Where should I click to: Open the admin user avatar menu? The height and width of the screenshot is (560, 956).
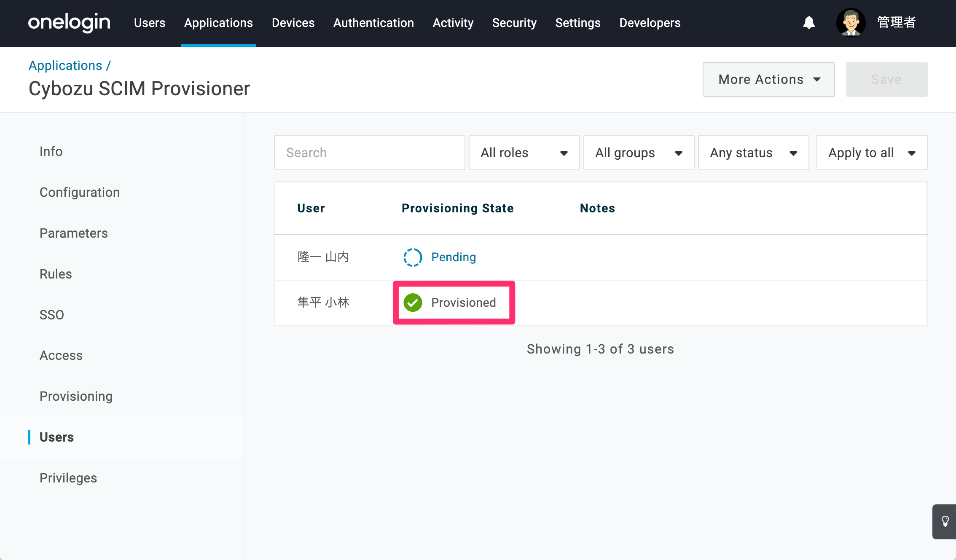coord(851,23)
